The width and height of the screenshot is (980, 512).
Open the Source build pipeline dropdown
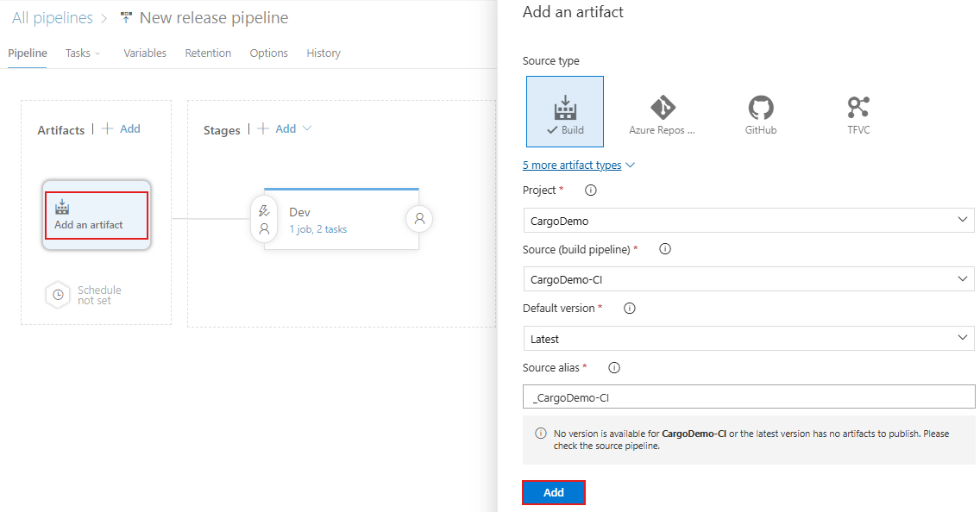[748, 278]
